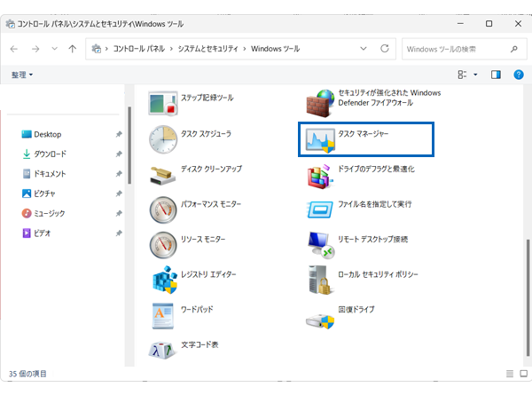Select the ディスク クリーンアップ icon
Viewport: 532px width, 395px height.
163,175
